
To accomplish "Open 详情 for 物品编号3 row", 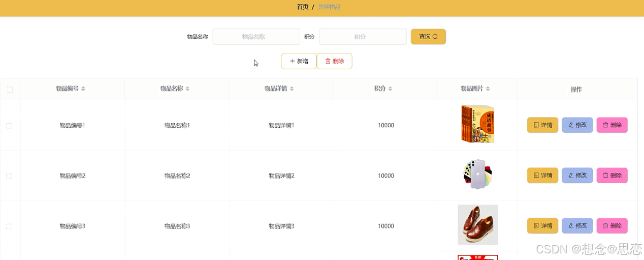I will pyautogui.click(x=542, y=226).
